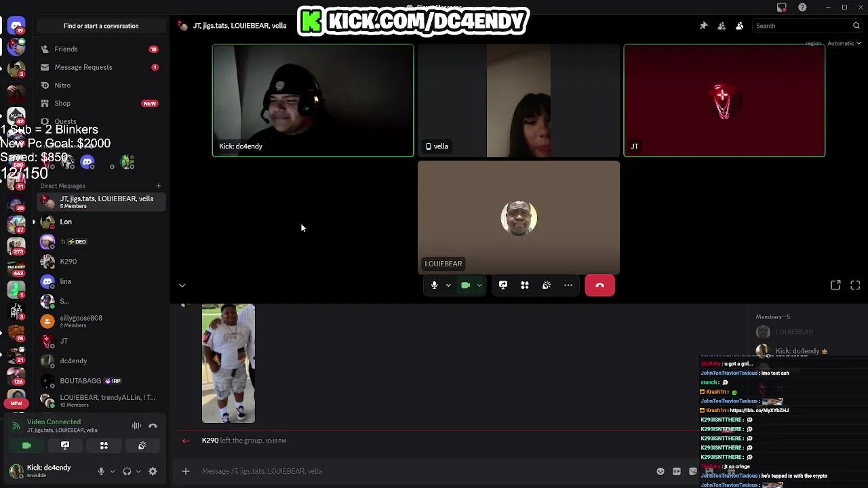868x488 pixels.
Task: Open the Inbox icon in title bar
Action: click(782, 7)
